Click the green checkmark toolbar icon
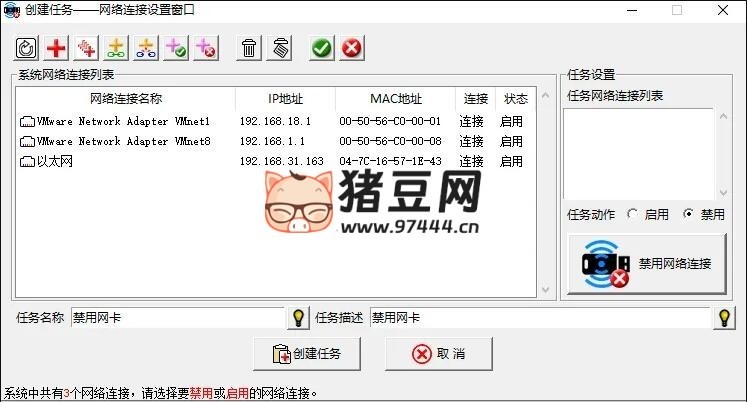The image size is (747, 402). (321, 47)
